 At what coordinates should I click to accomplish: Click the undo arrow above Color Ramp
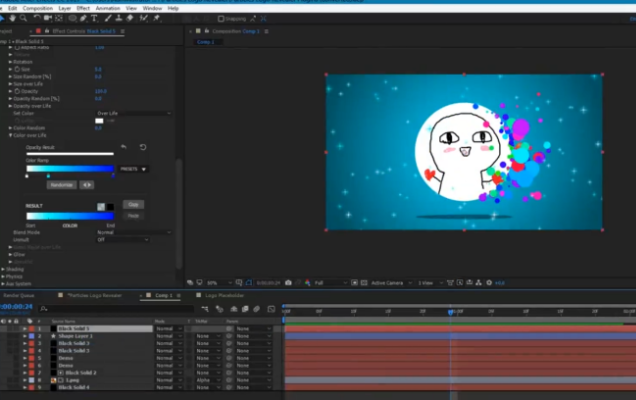[124, 147]
